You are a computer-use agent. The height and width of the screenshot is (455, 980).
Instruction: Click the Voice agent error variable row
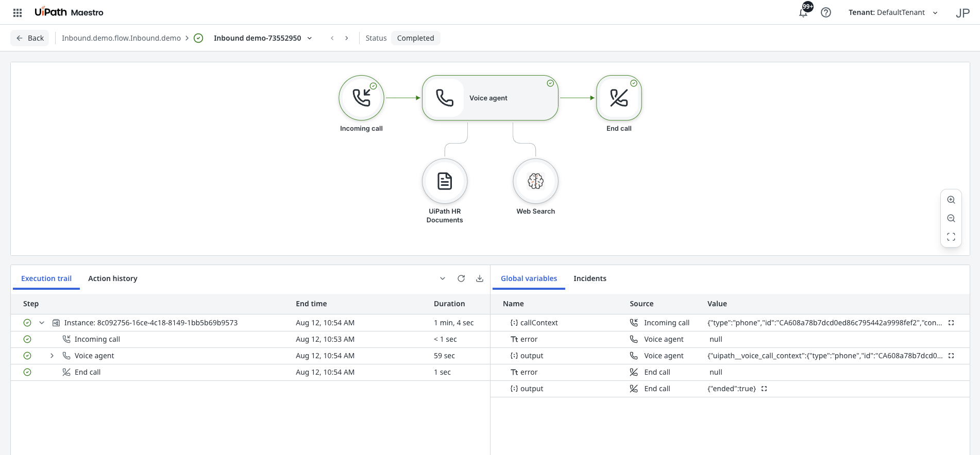click(x=730, y=339)
